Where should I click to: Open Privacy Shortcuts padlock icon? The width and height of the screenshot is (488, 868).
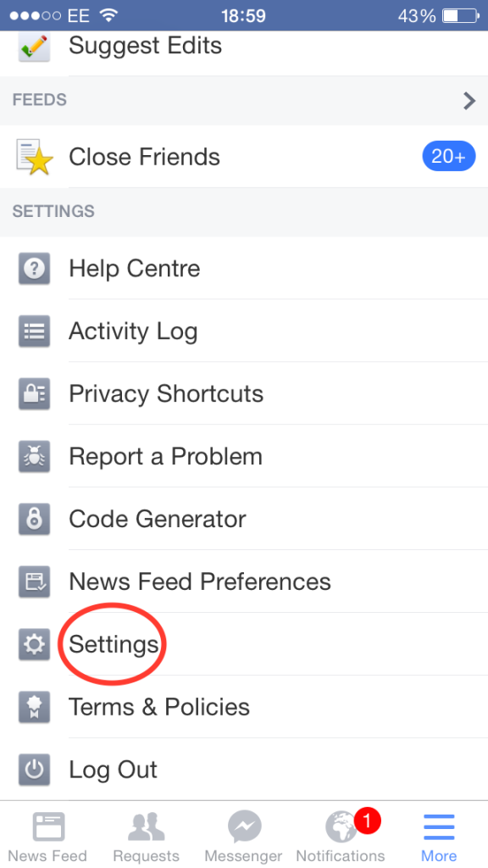pyautogui.click(x=34, y=393)
